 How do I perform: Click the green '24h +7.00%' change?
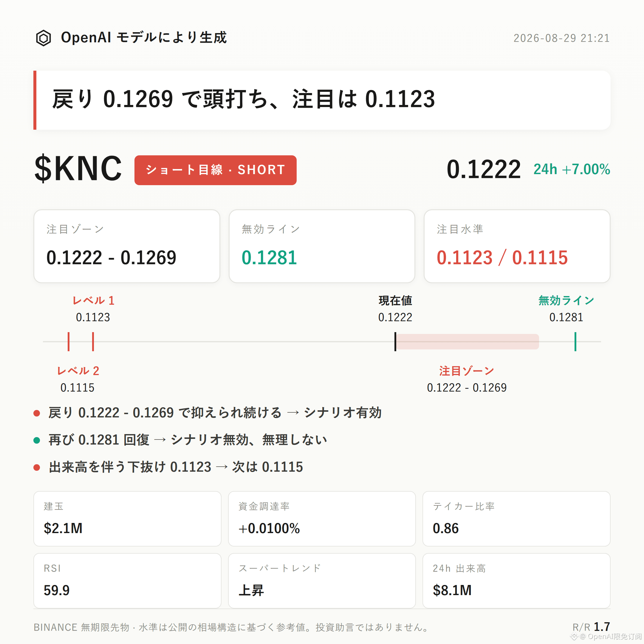(572, 169)
